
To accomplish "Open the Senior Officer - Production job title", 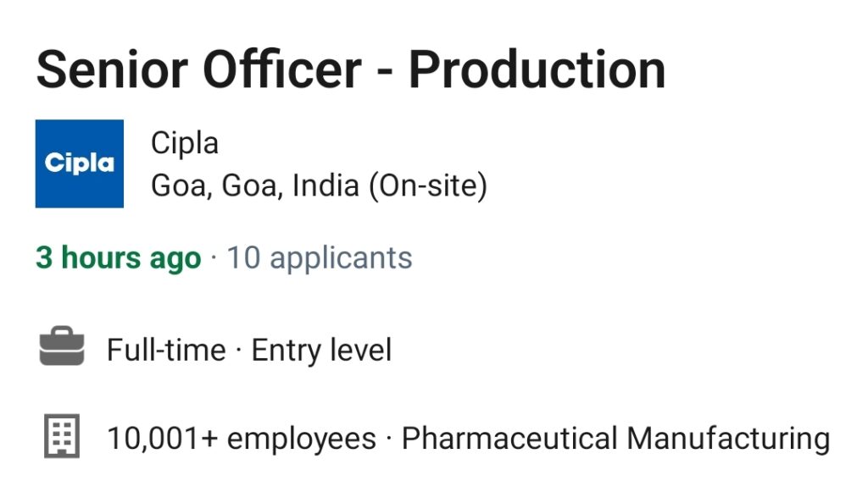I will [351, 69].
